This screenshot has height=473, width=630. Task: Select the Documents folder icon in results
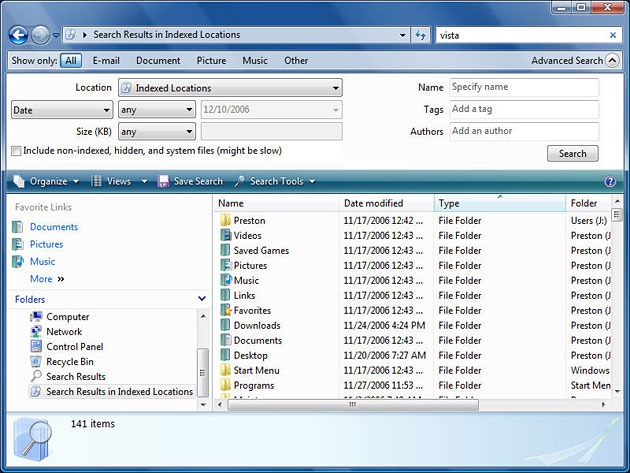pos(226,340)
